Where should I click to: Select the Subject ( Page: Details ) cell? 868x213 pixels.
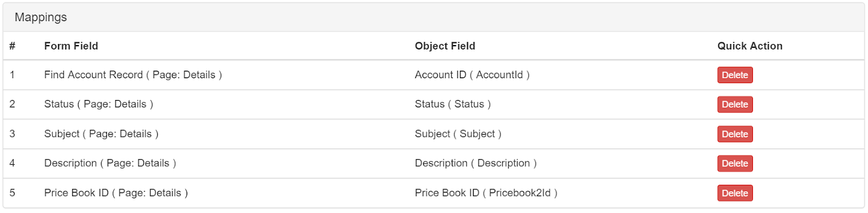101,134
